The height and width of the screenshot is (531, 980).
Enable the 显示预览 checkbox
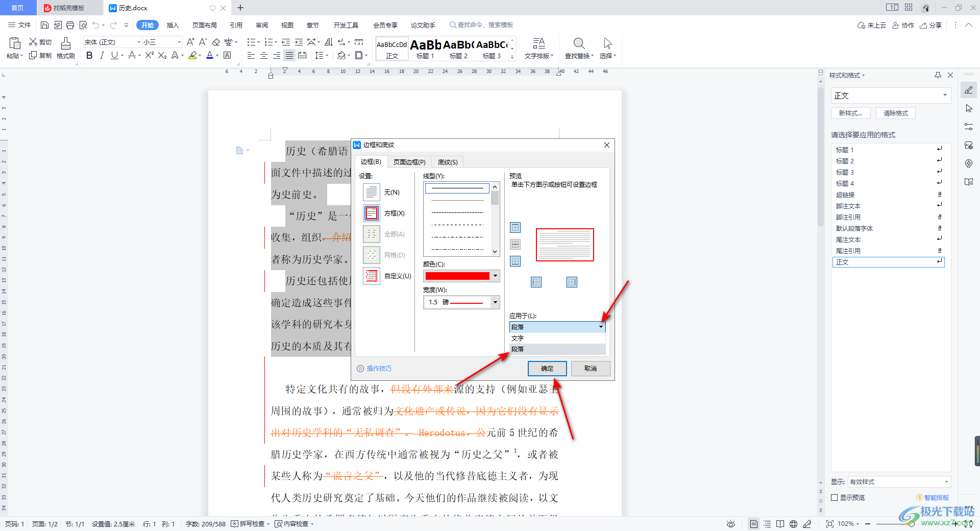coord(835,497)
